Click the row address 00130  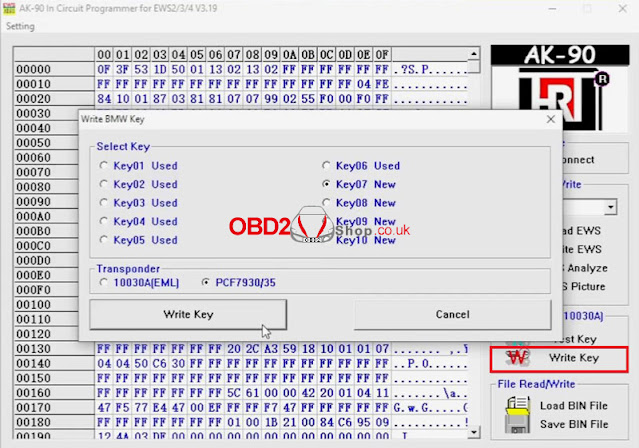(x=33, y=349)
